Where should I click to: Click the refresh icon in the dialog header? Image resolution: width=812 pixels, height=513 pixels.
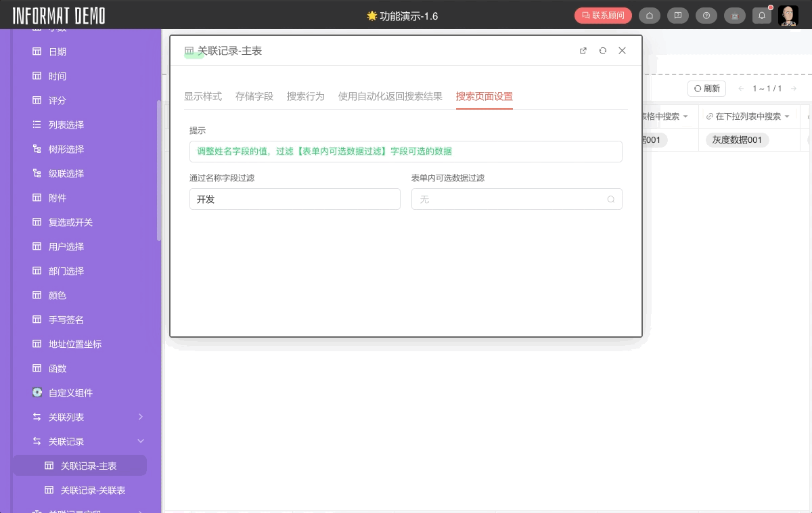coord(602,50)
